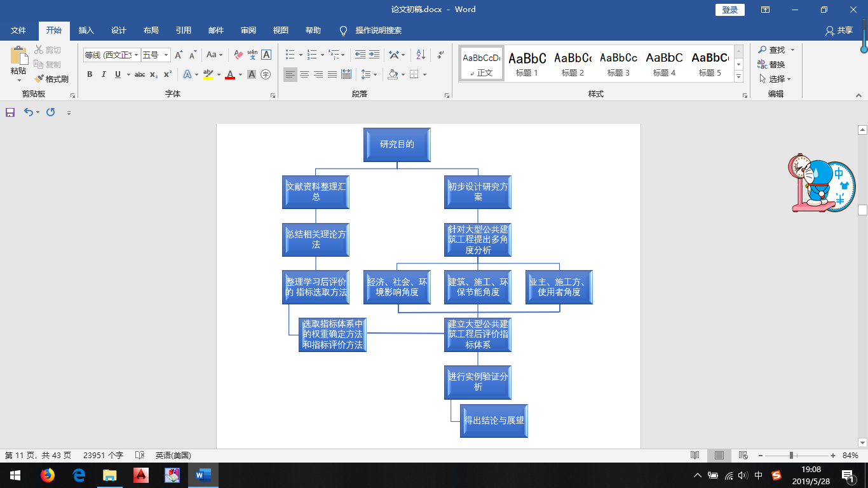Screen dimensions: 868x488
Task: Switch to Print Layout view in the status bar
Action: point(719,456)
